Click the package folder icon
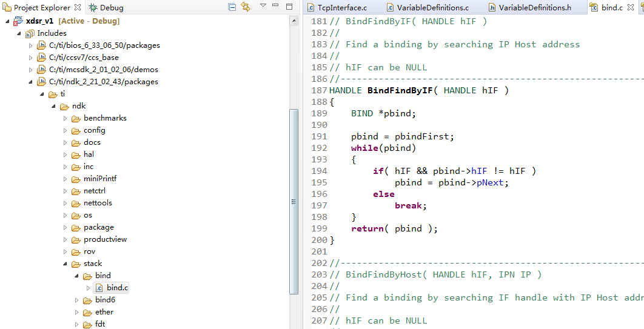Viewport: 644px width, 329px height. [76, 227]
